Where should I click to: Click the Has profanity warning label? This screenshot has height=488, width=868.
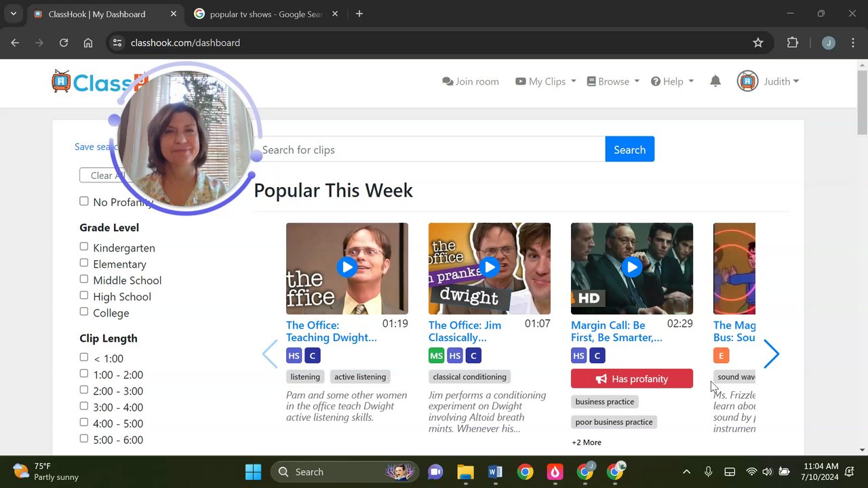pos(632,378)
